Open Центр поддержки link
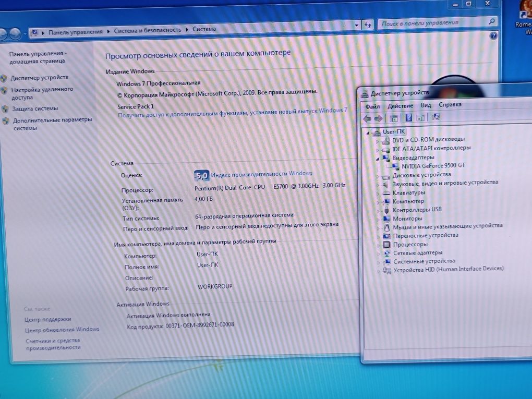532x399 pixels. point(48,319)
